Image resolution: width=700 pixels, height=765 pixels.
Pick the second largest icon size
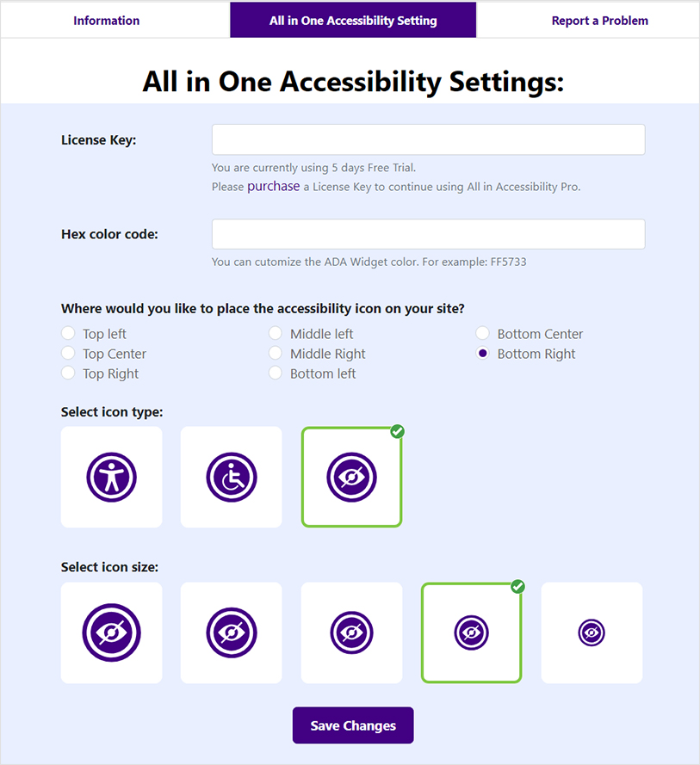tap(231, 632)
